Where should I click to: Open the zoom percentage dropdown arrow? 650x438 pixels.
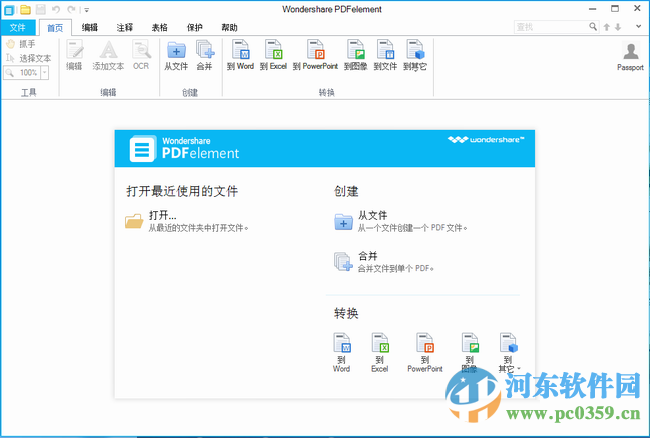[44, 73]
